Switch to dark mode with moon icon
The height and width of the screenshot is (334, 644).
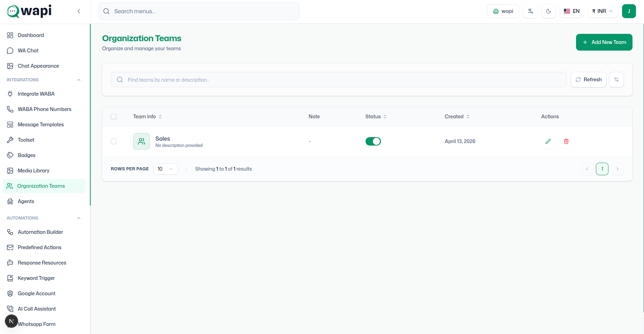coord(549,11)
